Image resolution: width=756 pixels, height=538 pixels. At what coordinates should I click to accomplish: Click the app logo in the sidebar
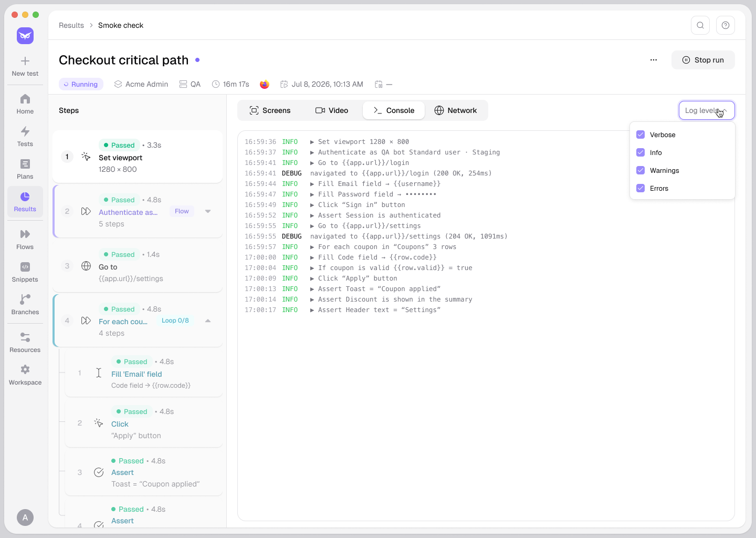point(25,36)
